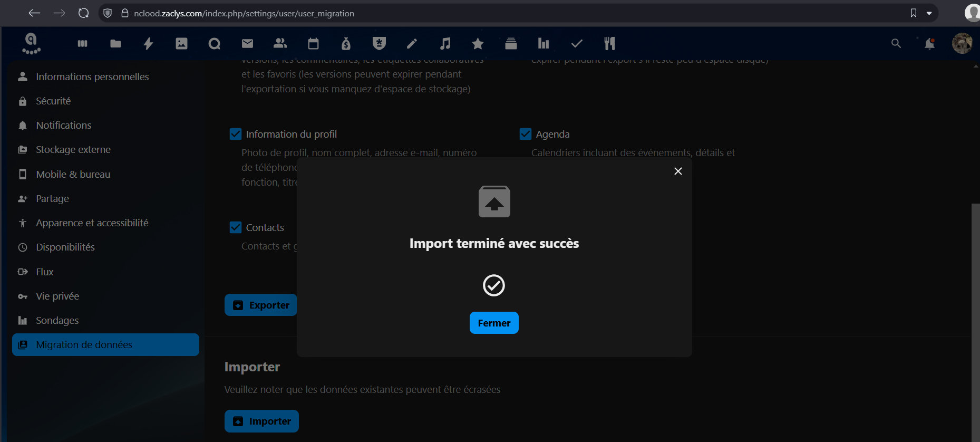Open the Files app folder icon
Viewport: 980px width, 442px height.
(115, 44)
